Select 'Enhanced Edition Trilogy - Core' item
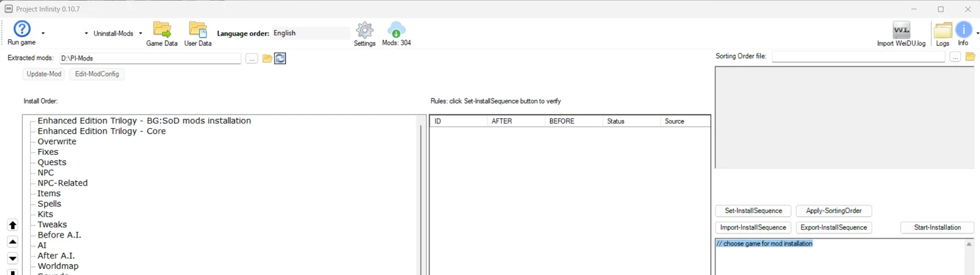The height and width of the screenshot is (275, 980). click(x=102, y=131)
